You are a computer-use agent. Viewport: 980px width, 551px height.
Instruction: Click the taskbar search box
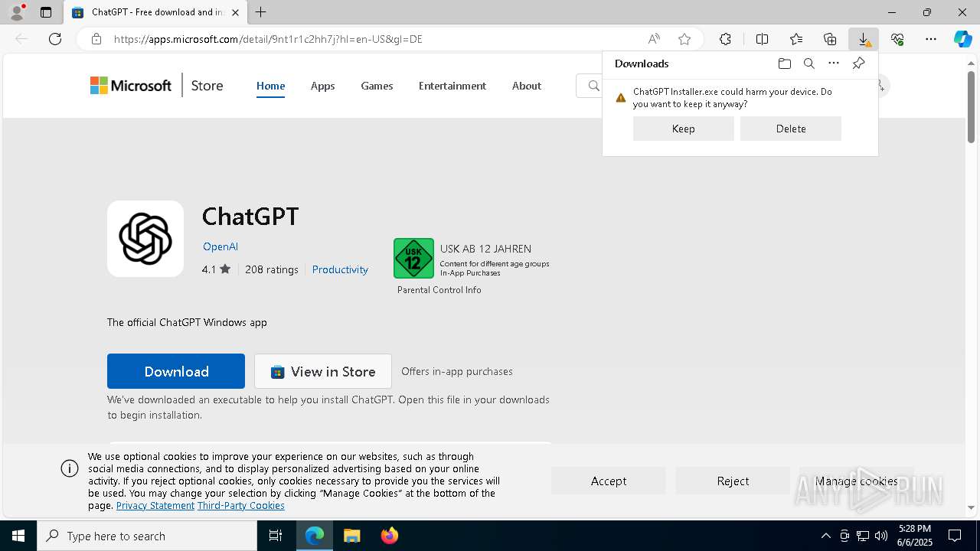pyautogui.click(x=147, y=536)
